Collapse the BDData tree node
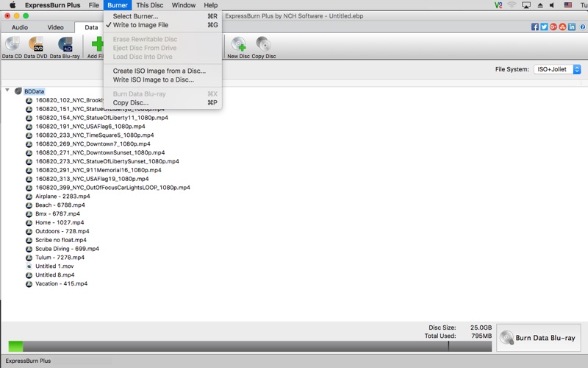This screenshot has width=588, height=368. point(7,91)
